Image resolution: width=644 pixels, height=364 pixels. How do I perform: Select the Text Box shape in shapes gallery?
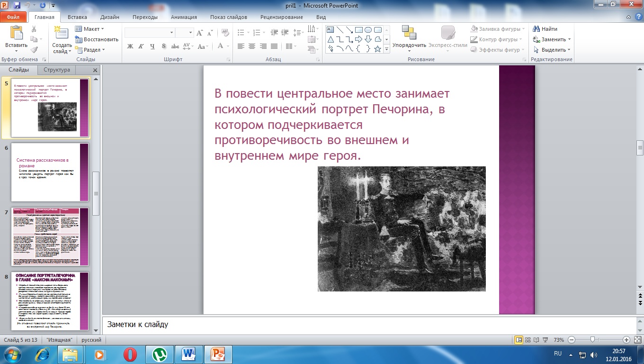coord(331,29)
